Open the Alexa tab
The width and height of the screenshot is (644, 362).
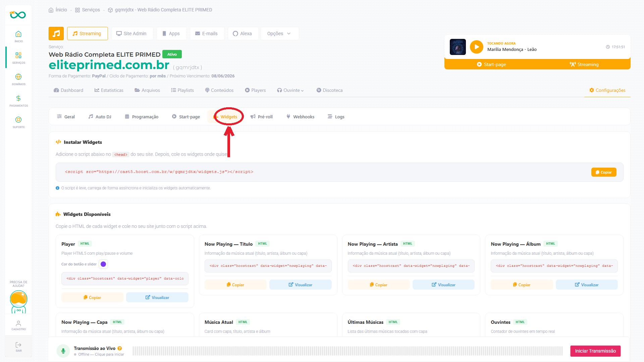point(243,34)
